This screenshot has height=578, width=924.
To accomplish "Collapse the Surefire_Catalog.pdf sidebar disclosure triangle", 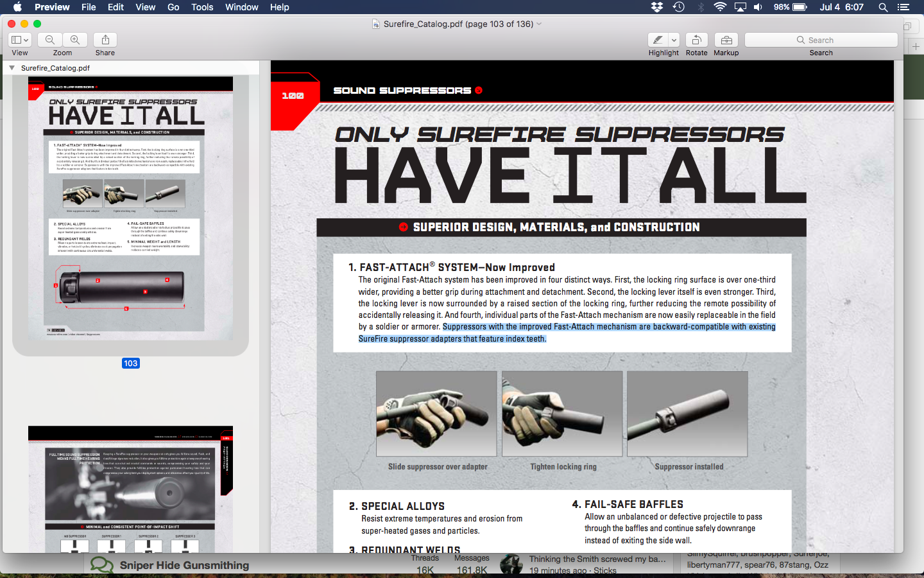I will [12, 67].
